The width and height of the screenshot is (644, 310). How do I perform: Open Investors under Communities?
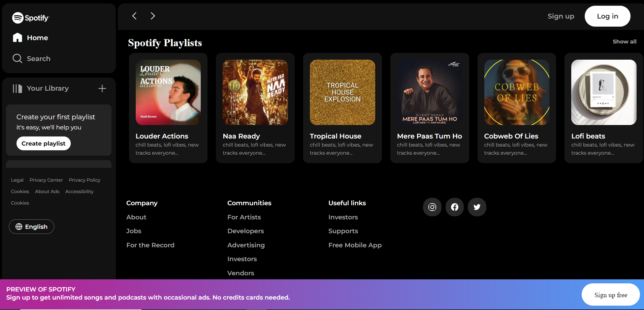coord(242,259)
